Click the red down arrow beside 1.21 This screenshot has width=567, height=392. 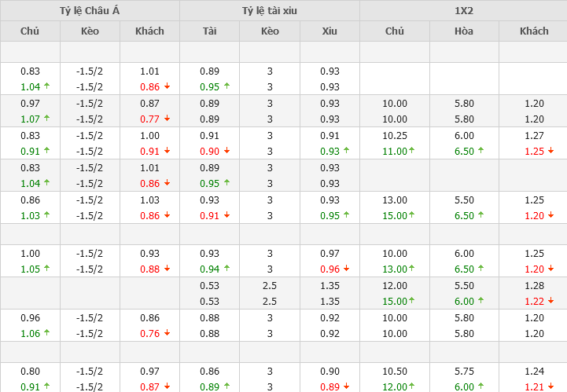coord(551,387)
